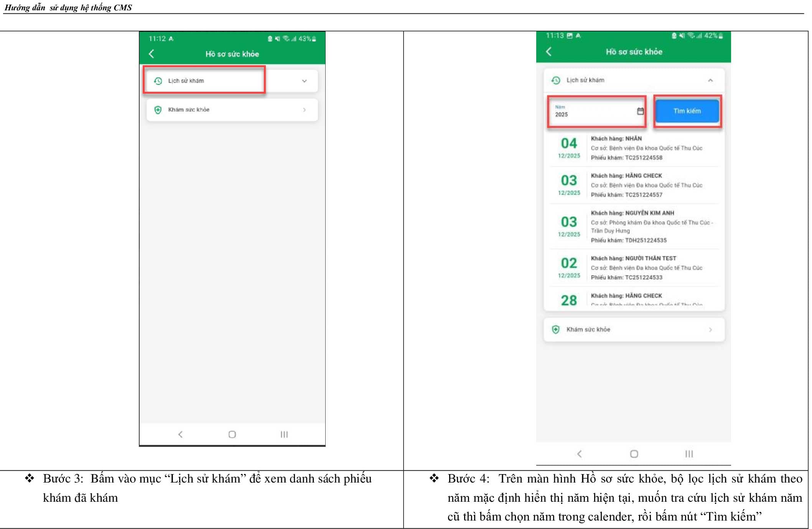Collapse Lịch sử khám section on right phone
This screenshot has width=812, height=529.
tap(710, 80)
